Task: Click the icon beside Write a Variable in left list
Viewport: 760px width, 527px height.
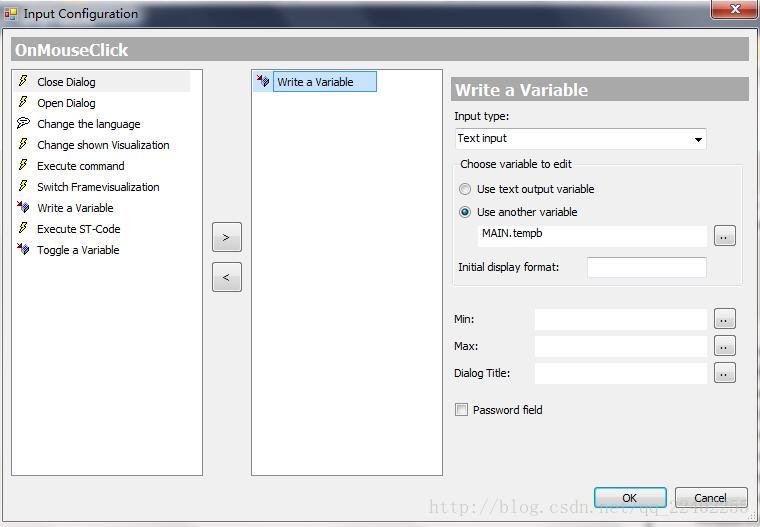Action: point(23,207)
